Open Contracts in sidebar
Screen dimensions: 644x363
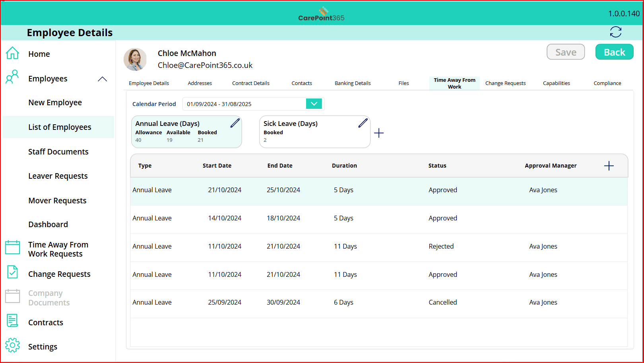(46, 322)
